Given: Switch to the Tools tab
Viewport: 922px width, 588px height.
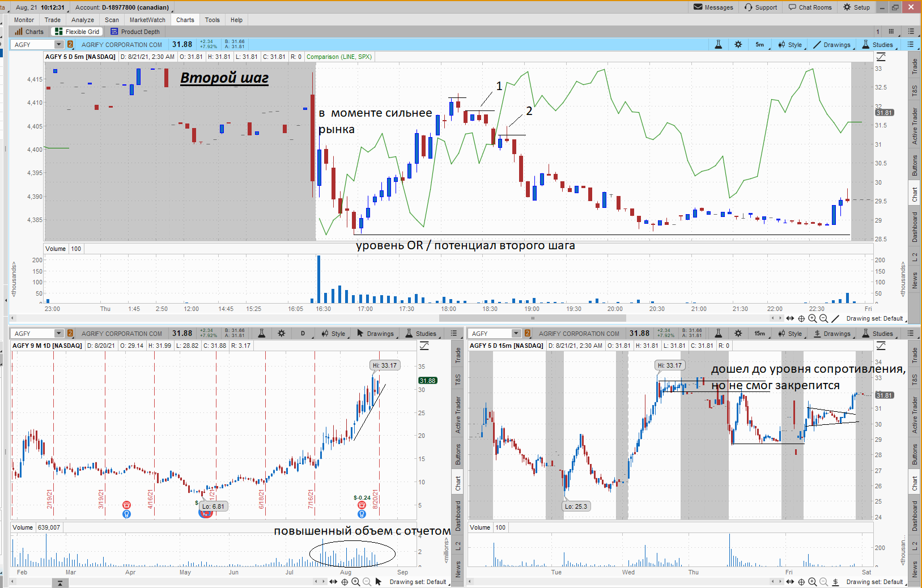Looking at the screenshot, I should tap(213, 20).
